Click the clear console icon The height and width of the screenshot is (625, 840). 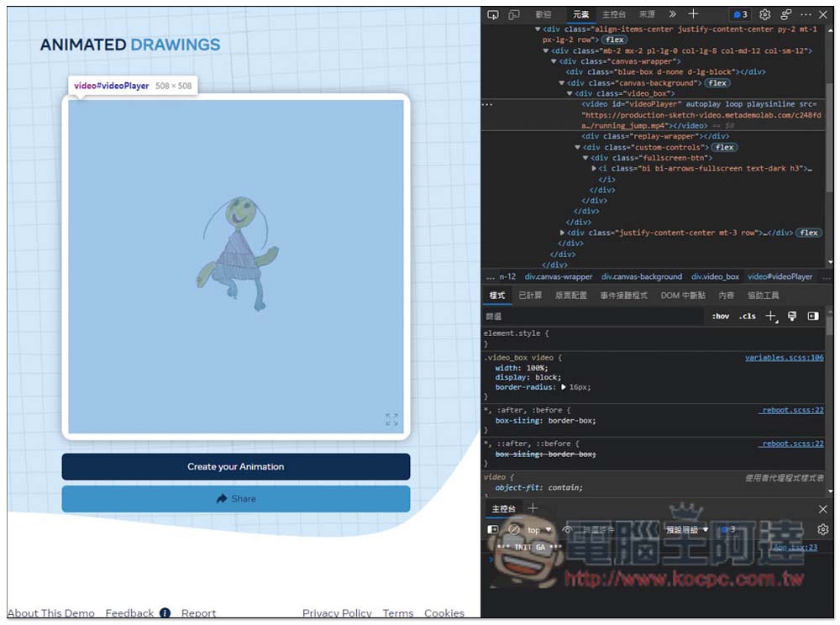pyautogui.click(x=514, y=530)
